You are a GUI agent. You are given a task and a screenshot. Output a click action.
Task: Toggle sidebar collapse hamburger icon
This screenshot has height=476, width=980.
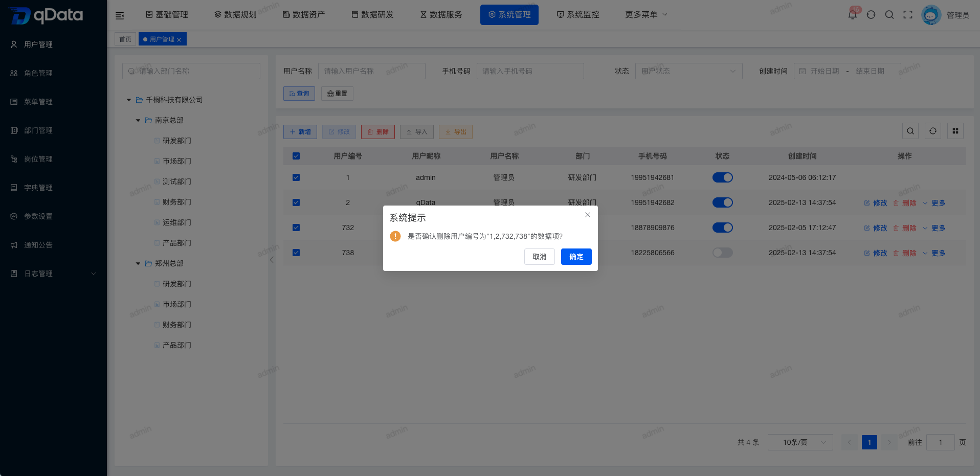(x=120, y=15)
